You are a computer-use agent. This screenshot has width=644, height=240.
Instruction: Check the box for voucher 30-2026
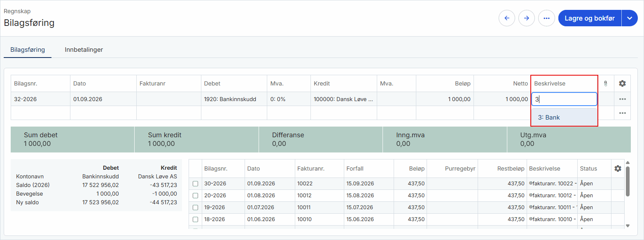(196, 184)
